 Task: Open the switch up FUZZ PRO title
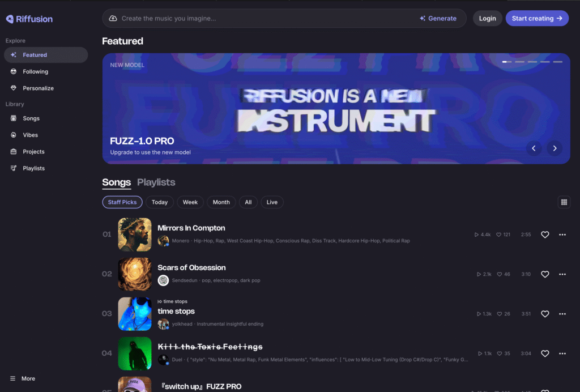[x=200, y=386]
